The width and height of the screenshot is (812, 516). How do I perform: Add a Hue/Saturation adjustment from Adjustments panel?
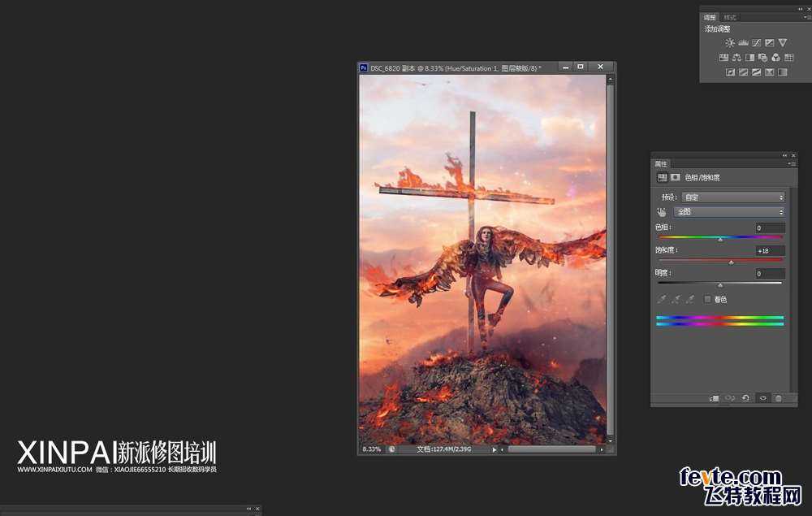(724, 58)
